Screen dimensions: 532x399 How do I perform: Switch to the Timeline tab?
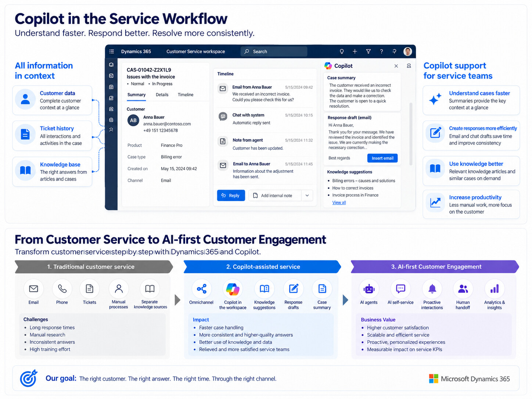186,95
